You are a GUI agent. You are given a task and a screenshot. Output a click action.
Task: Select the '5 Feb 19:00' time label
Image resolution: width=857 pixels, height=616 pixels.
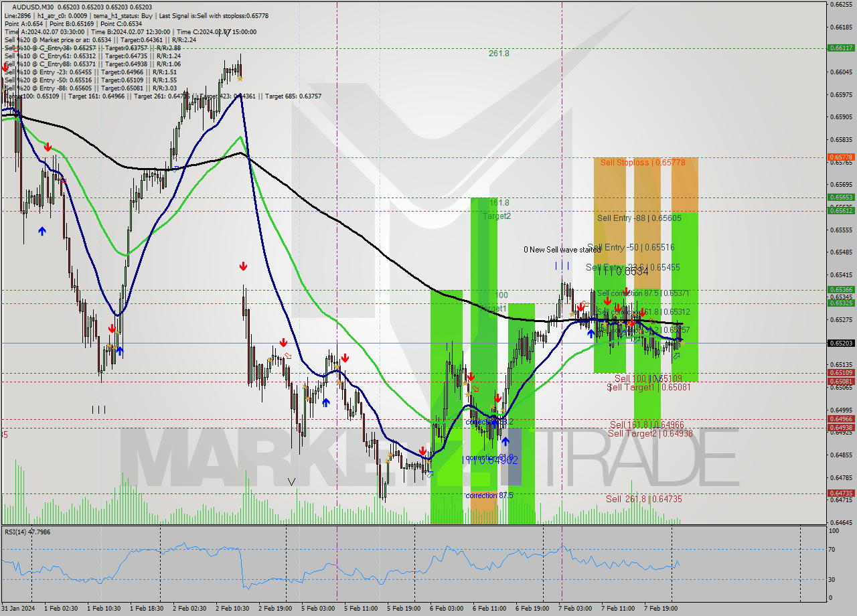pos(404,609)
